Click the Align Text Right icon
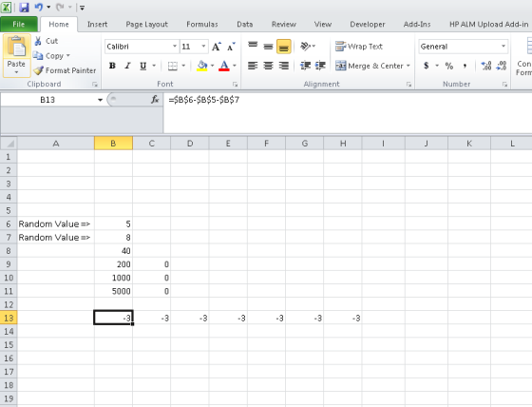 click(284, 66)
